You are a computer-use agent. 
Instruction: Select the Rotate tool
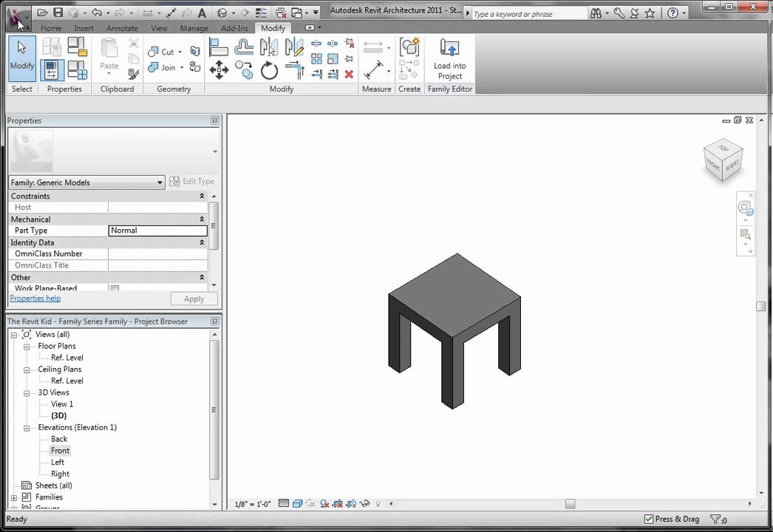tap(269, 70)
